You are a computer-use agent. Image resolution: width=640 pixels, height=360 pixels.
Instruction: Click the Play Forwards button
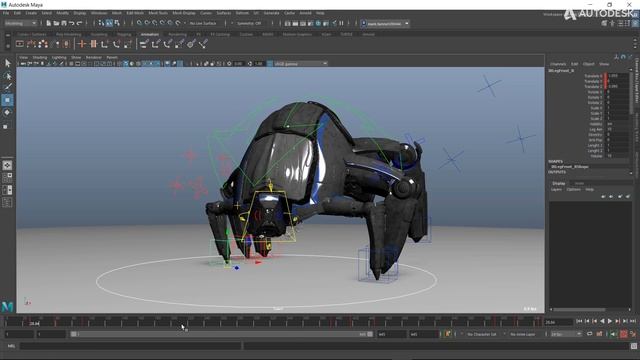point(609,322)
